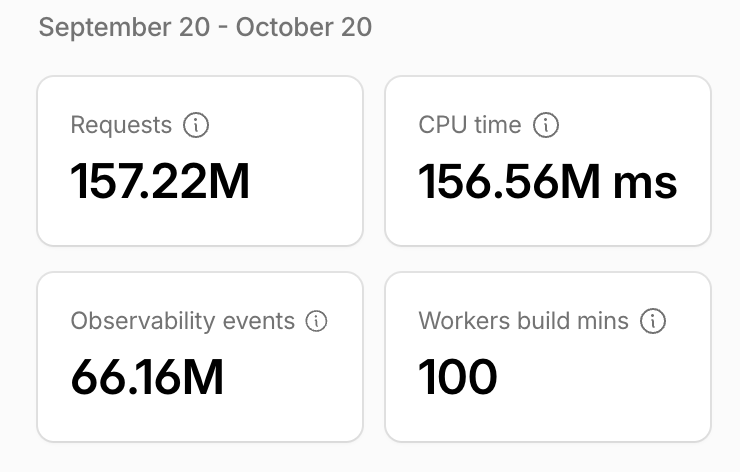740x472 pixels.
Task: Click the info icon beside Requests
Action: click(x=196, y=125)
